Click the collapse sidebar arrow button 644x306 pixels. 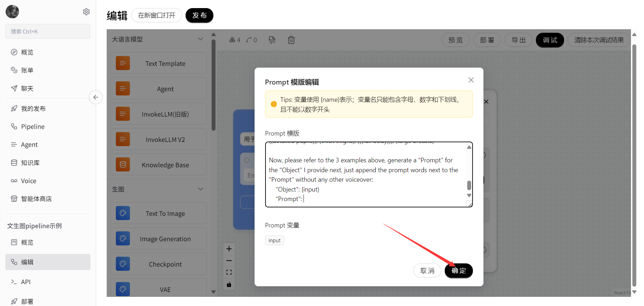point(96,97)
